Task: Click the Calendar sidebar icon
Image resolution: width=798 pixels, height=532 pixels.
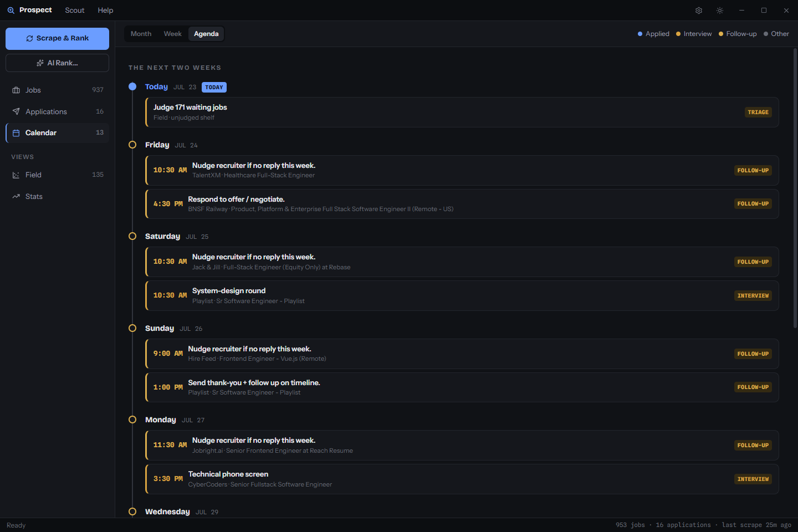Action: click(x=16, y=133)
